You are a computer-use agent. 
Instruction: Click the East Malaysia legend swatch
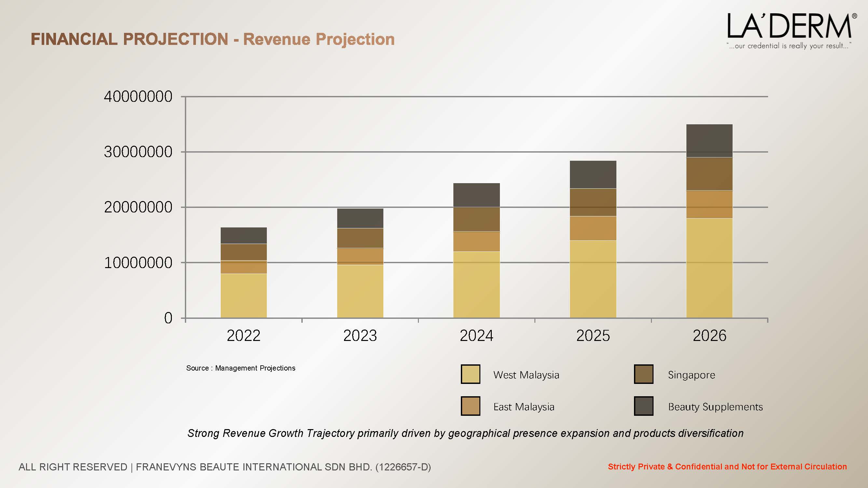tap(470, 406)
